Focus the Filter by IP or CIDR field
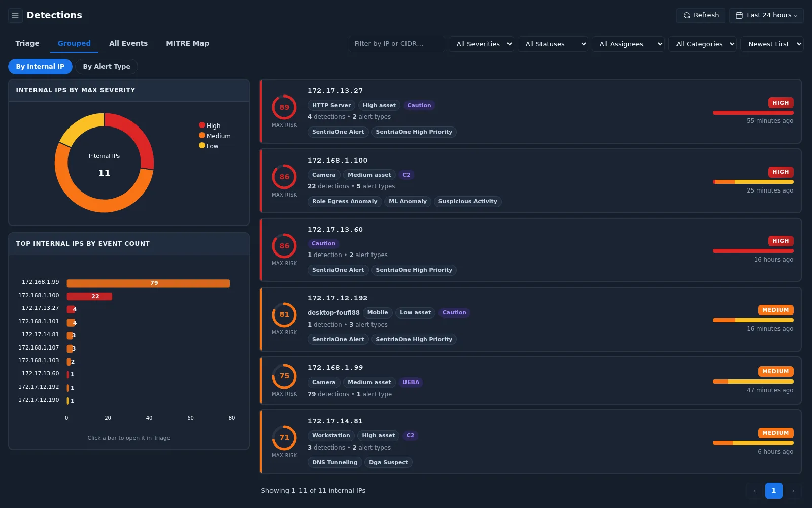The image size is (812, 508). (396, 44)
